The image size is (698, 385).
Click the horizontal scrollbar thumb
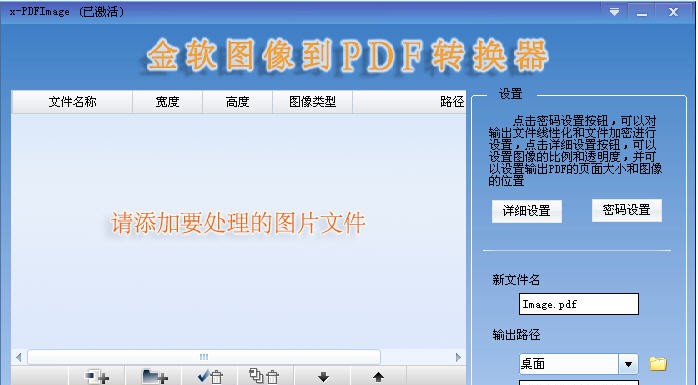(x=204, y=357)
